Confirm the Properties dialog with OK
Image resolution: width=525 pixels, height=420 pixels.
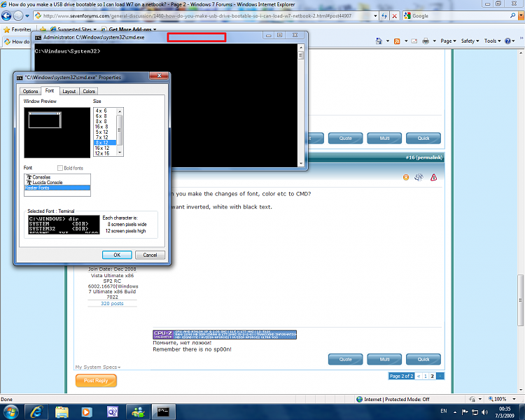click(117, 255)
